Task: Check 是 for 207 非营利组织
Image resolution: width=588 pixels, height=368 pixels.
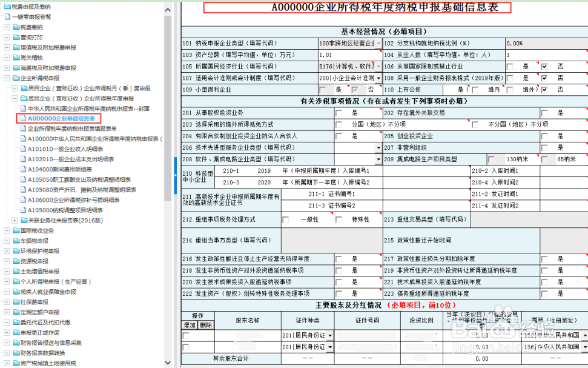Action: click(x=544, y=148)
